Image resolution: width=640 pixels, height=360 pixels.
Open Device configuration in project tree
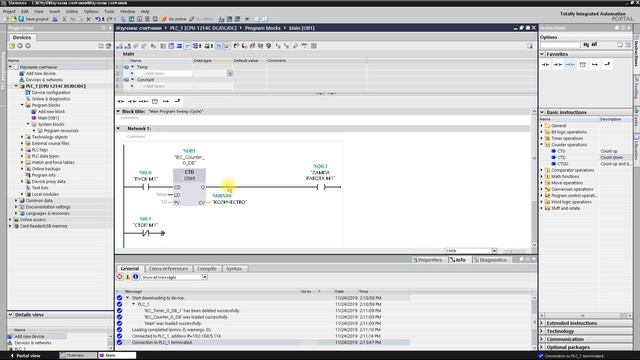point(51,92)
